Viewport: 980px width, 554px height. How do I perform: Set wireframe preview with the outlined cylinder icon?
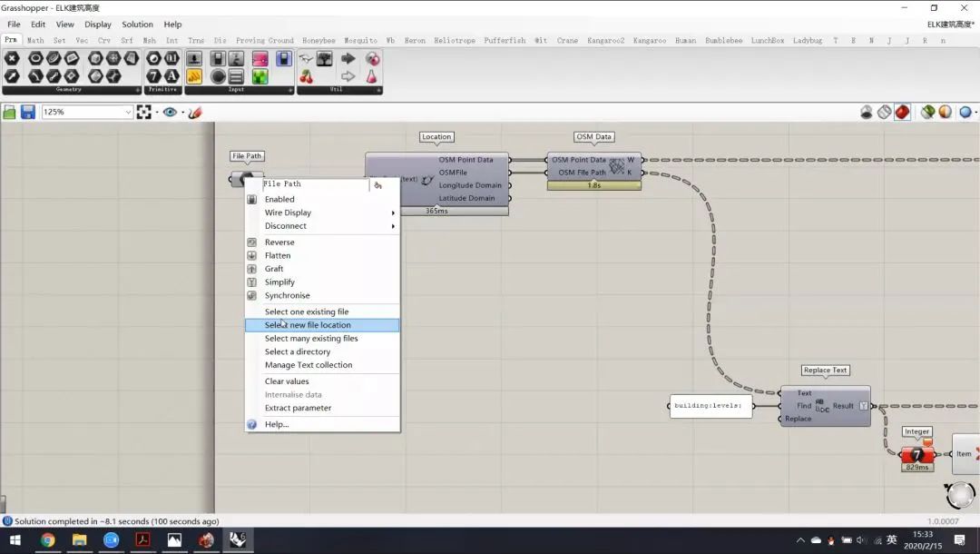[x=884, y=112]
